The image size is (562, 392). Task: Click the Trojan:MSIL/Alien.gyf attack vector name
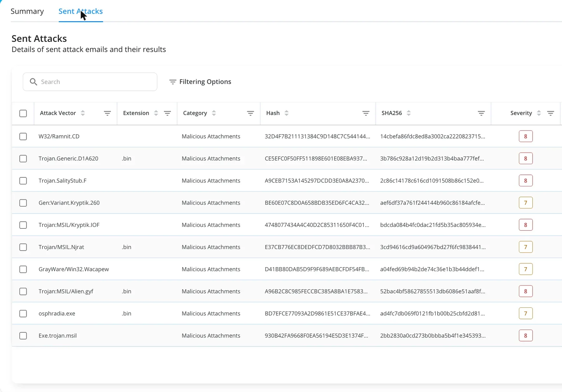(66, 292)
